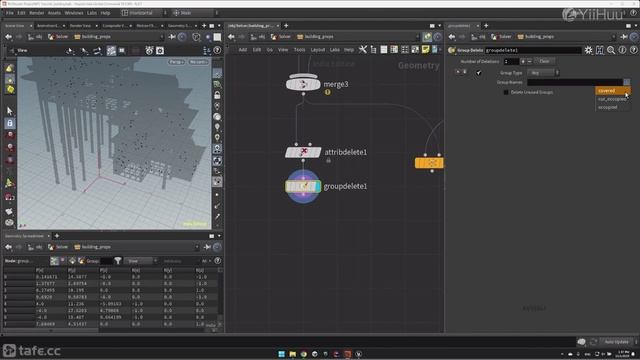Click the merge3 node in the network
This screenshot has height=360, width=640.
[303, 84]
